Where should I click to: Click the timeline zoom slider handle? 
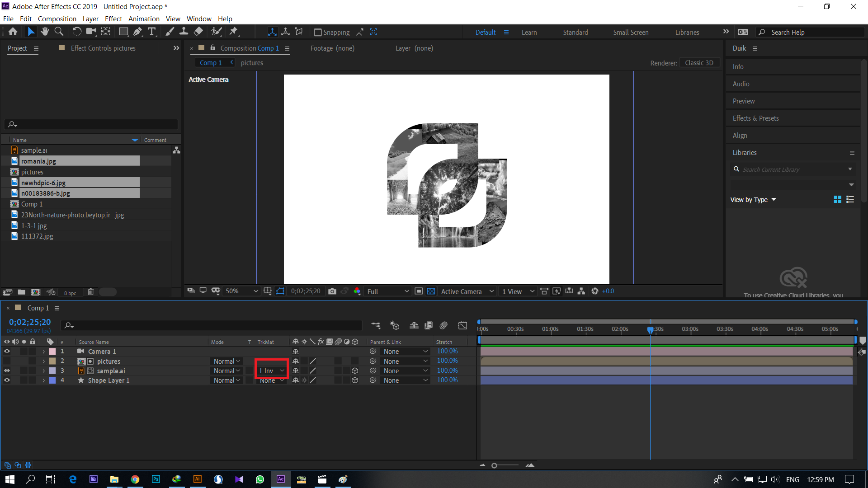click(x=494, y=465)
